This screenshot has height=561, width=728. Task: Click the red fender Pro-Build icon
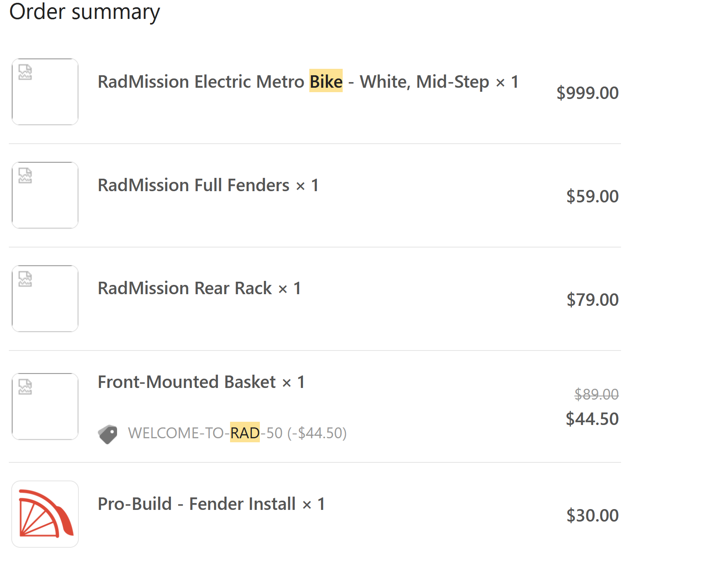pos(45,514)
